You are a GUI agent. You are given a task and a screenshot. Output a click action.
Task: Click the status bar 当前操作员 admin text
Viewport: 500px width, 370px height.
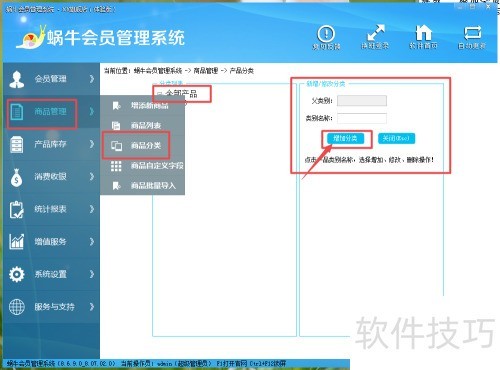pos(166,363)
